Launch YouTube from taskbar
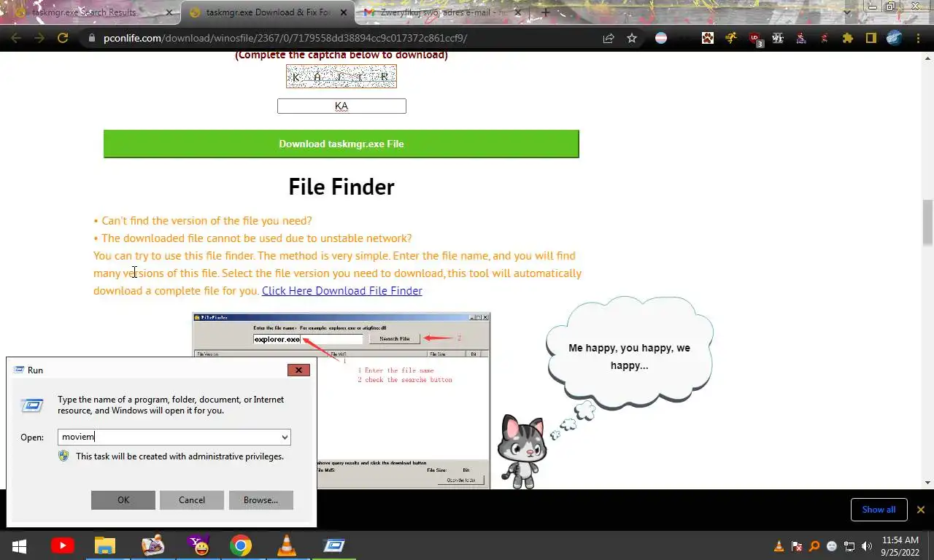This screenshot has width=934, height=560. coord(62,545)
